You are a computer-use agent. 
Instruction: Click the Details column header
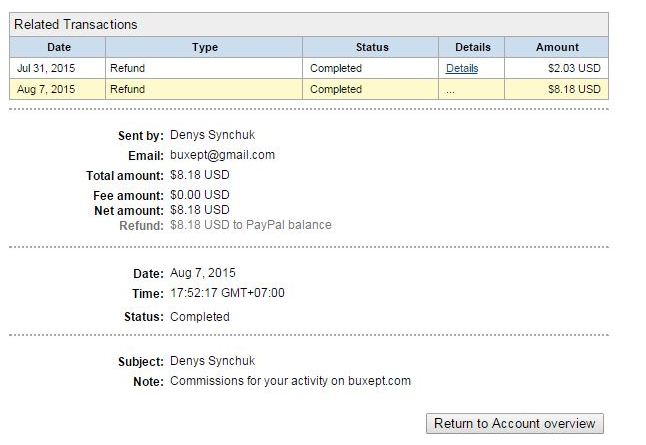pyautogui.click(x=472, y=47)
